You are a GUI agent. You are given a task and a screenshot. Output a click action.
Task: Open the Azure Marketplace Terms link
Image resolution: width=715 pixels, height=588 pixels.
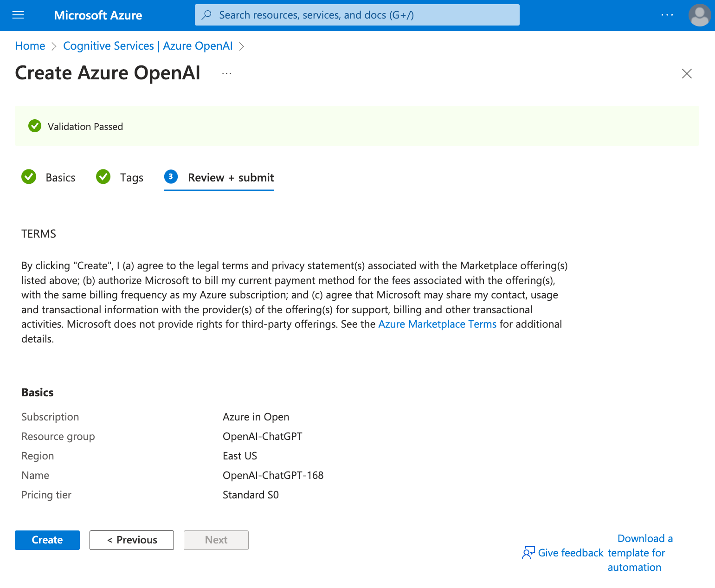point(438,324)
